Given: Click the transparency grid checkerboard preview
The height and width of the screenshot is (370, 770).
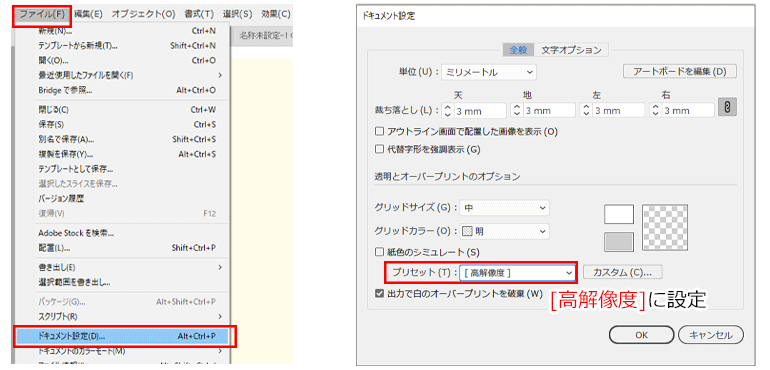Looking at the screenshot, I should [665, 228].
